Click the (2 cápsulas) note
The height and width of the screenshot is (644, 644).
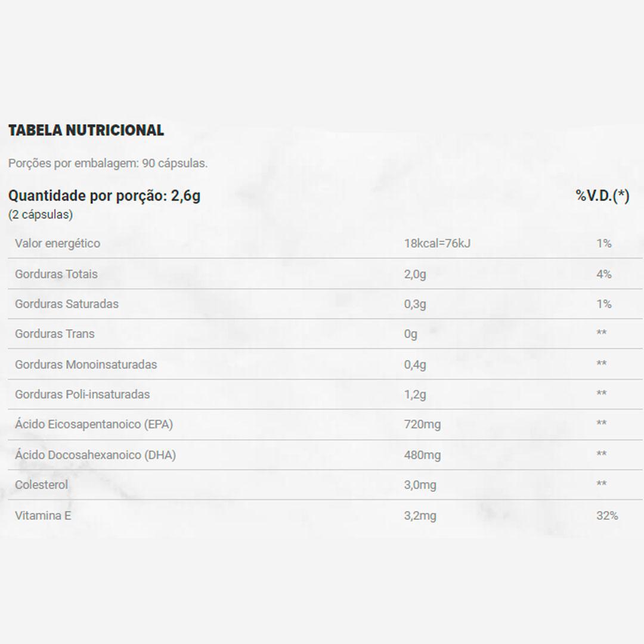coord(41,215)
